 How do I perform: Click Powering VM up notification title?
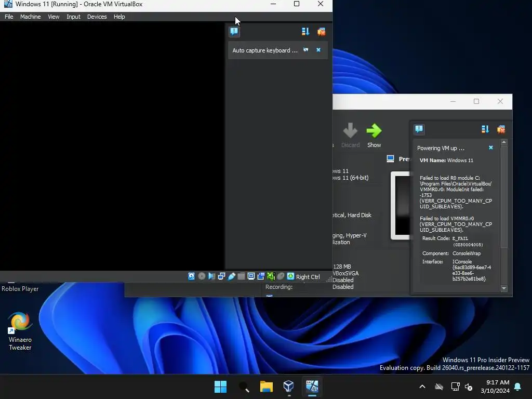click(441, 148)
